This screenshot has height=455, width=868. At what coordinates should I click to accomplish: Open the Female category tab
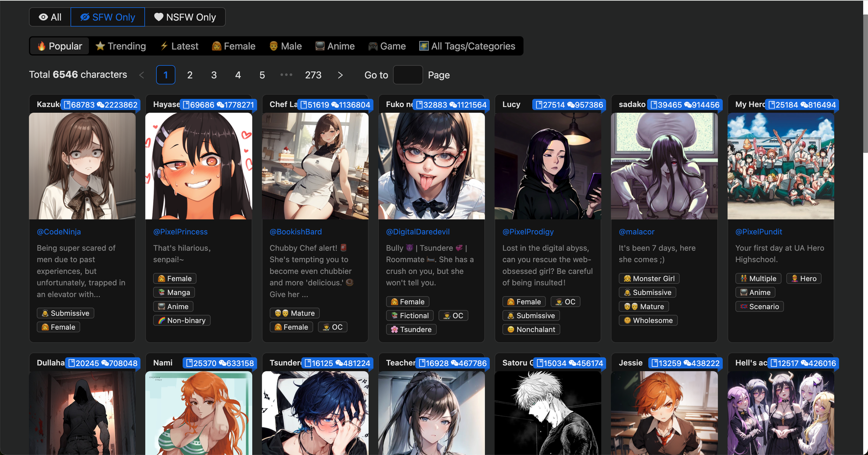(x=233, y=46)
